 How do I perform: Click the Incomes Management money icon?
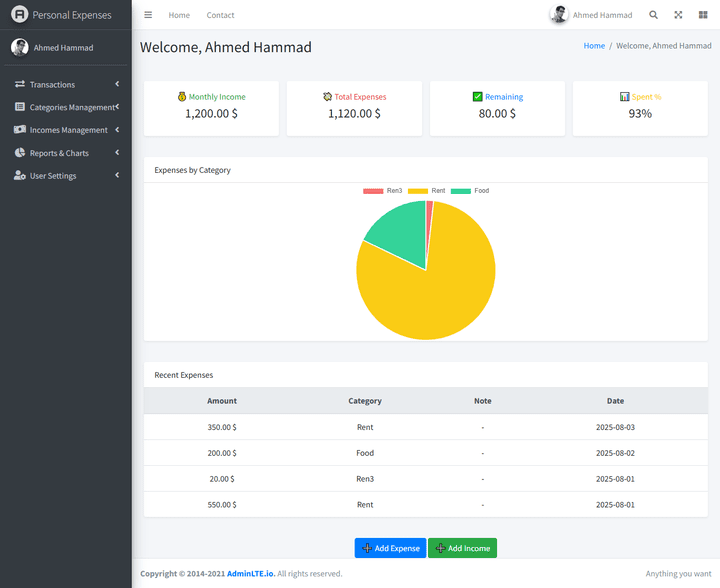pos(20,130)
